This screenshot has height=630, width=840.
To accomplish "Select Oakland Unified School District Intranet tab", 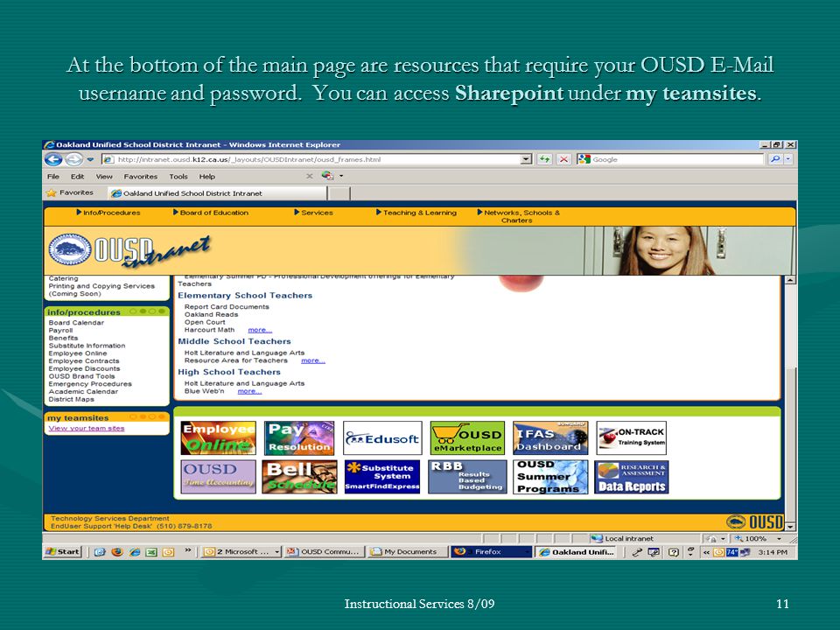I will (x=216, y=193).
